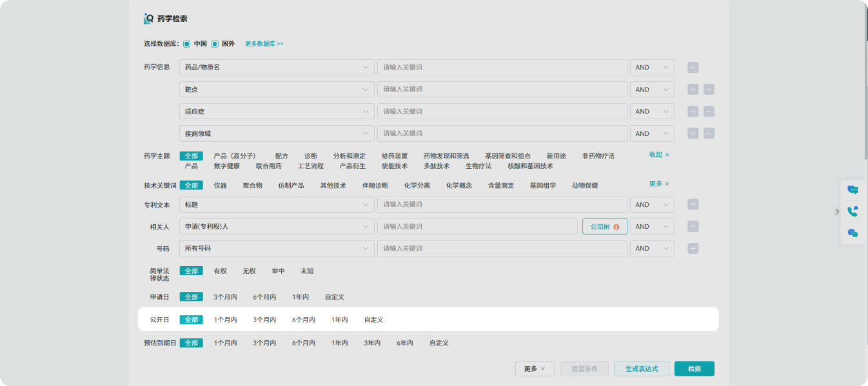
Task: Open the 适应症 field dropdown
Action: (x=277, y=111)
